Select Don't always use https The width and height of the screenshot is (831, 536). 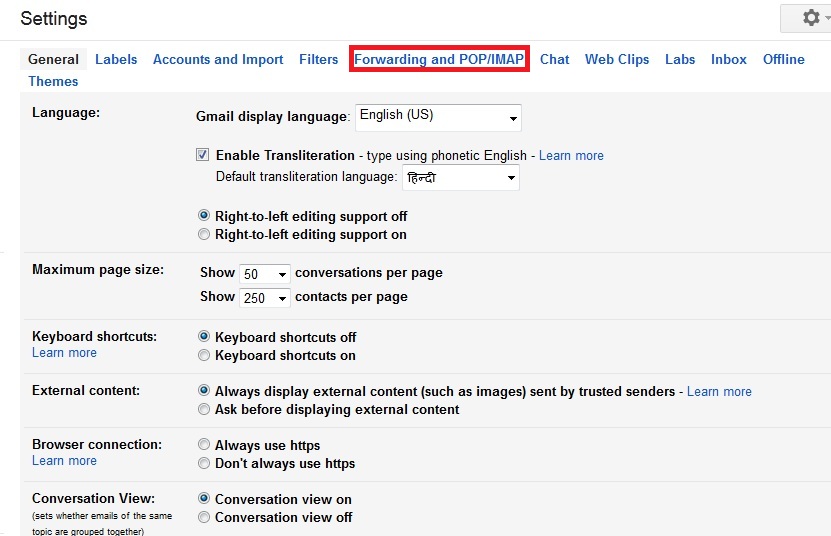tap(204, 463)
